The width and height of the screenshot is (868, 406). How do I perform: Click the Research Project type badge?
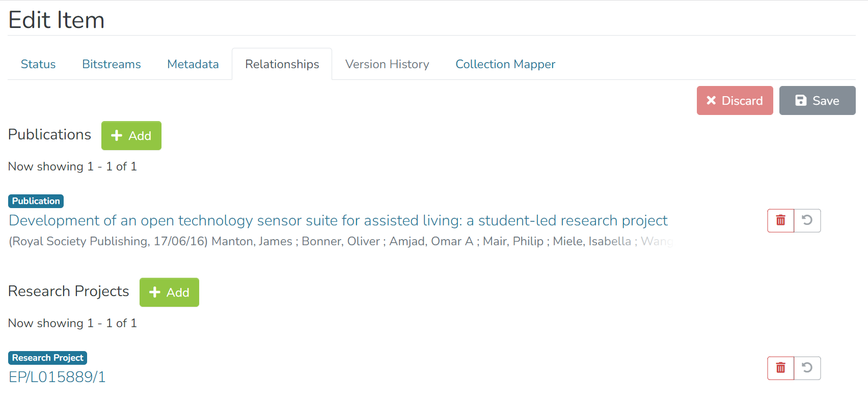(48, 358)
